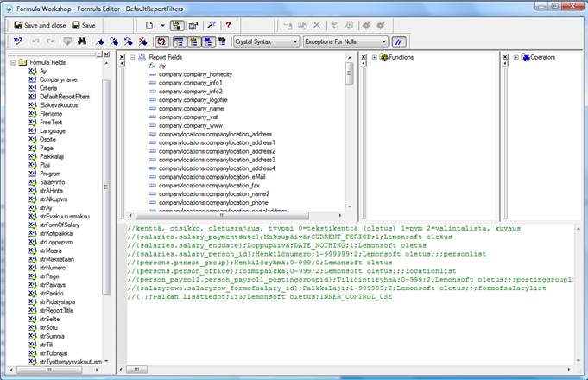Click the greyed Rename toolbar icon
588x380 pixels.
(x=302, y=26)
